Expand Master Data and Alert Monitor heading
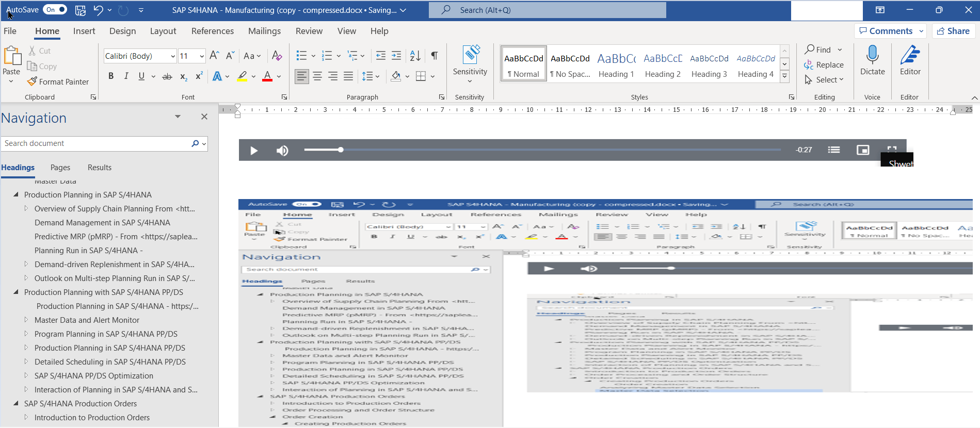The width and height of the screenshot is (980, 428). (26, 320)
